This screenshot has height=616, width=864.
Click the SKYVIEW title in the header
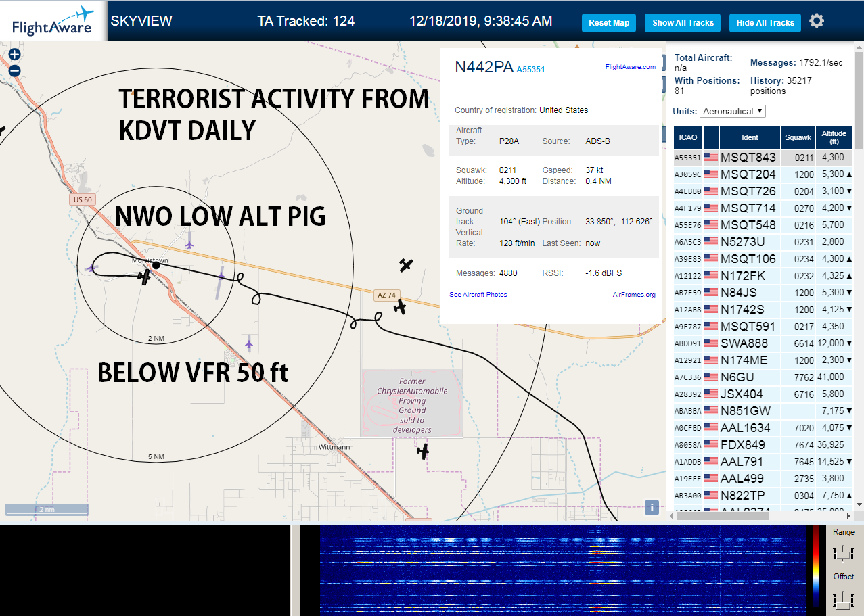pyautogui.click(x=141, y=21)
